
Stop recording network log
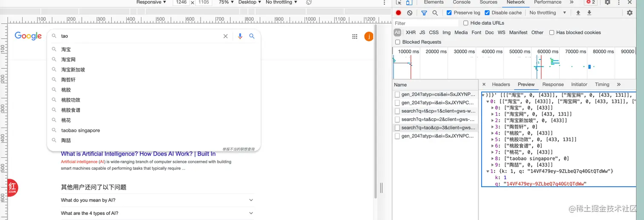tap(399, 13)
